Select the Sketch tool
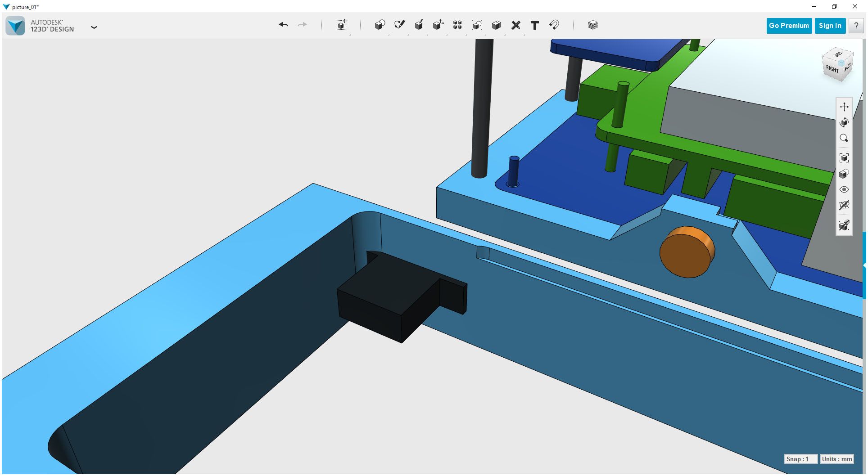Viewport: 868px width, 476px height. click(400, 25)
